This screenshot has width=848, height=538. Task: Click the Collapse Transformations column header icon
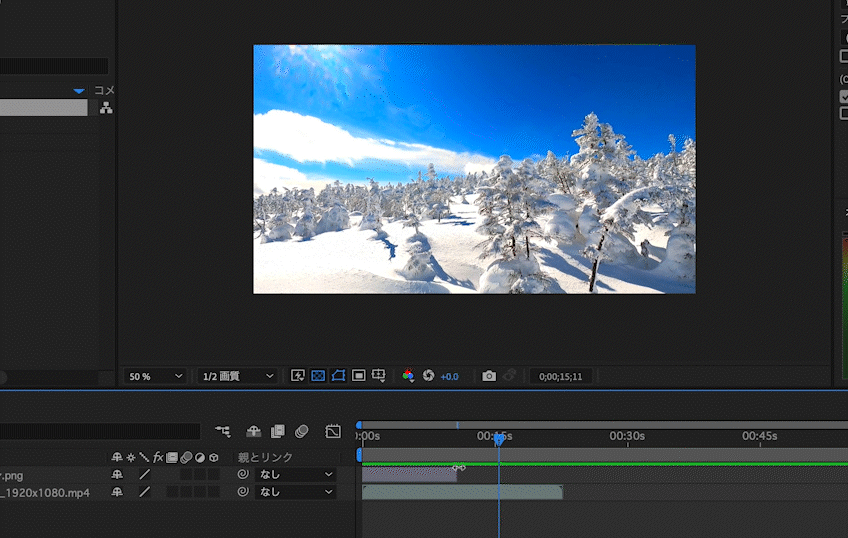(131, 457)
